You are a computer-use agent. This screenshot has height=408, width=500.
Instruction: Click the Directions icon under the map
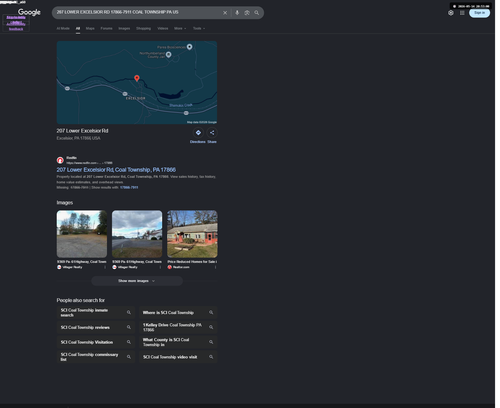tap(198, 133)
